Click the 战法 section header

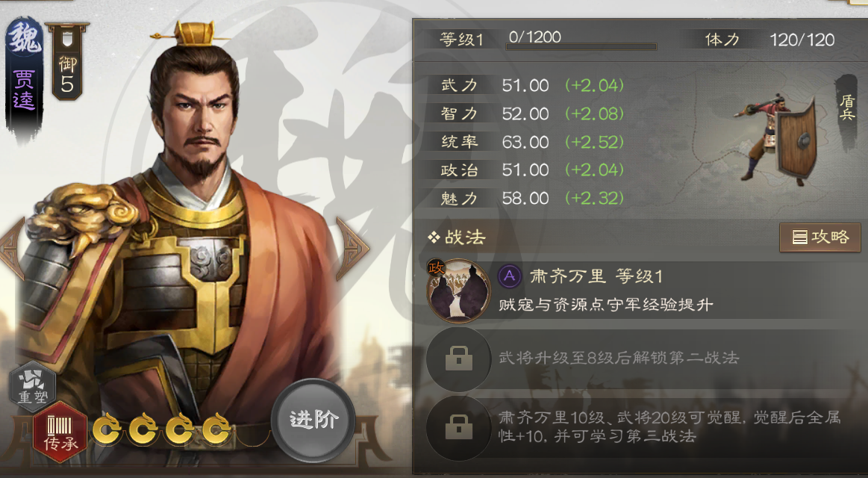coord(458,238)
